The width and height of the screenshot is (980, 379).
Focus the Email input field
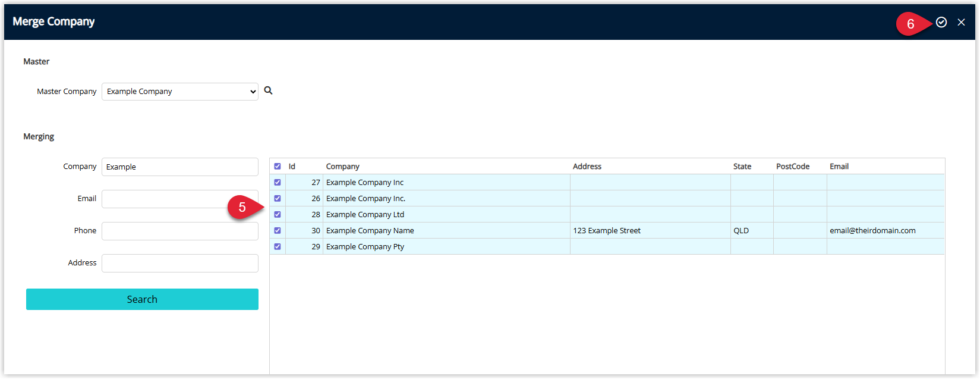(x=180, y=199)
